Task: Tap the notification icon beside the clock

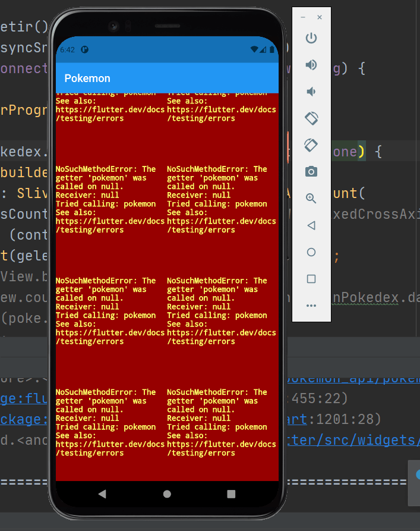Action: tap(84, 50)
